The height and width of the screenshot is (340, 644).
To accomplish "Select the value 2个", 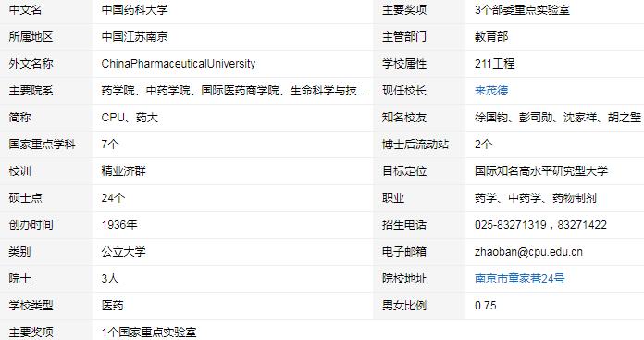I will (483, 144).
